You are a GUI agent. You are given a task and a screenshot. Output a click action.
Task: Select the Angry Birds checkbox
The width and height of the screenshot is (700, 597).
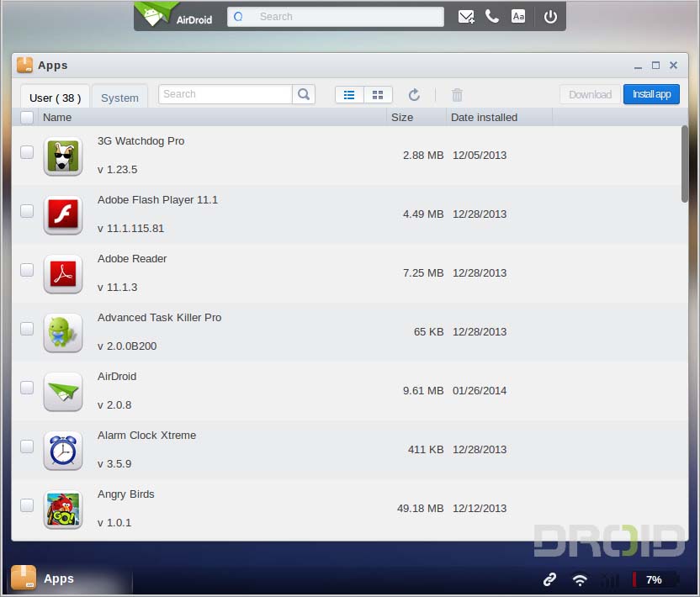click(27, 505)
